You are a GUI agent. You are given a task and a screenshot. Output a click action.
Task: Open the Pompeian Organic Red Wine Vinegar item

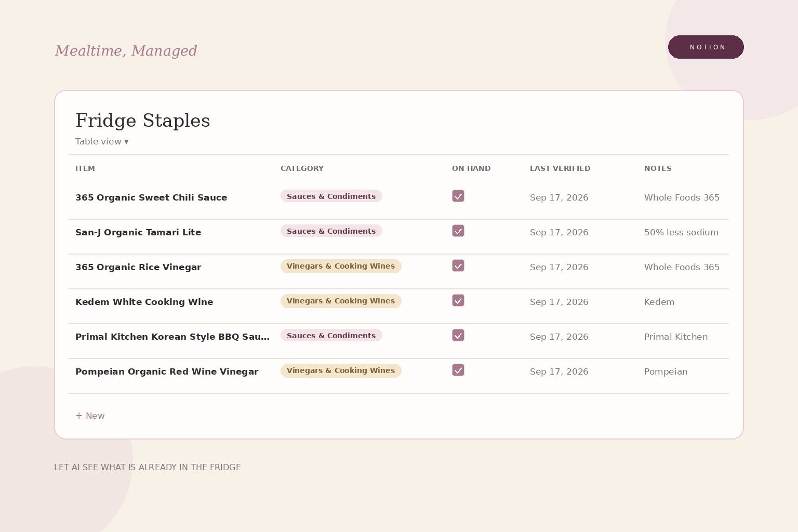click(x=167, y=371)
